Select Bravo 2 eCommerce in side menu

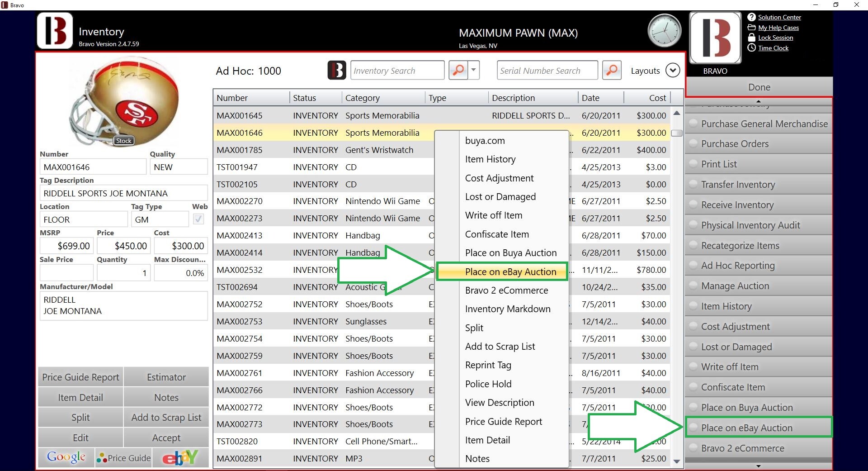[759, 448]
